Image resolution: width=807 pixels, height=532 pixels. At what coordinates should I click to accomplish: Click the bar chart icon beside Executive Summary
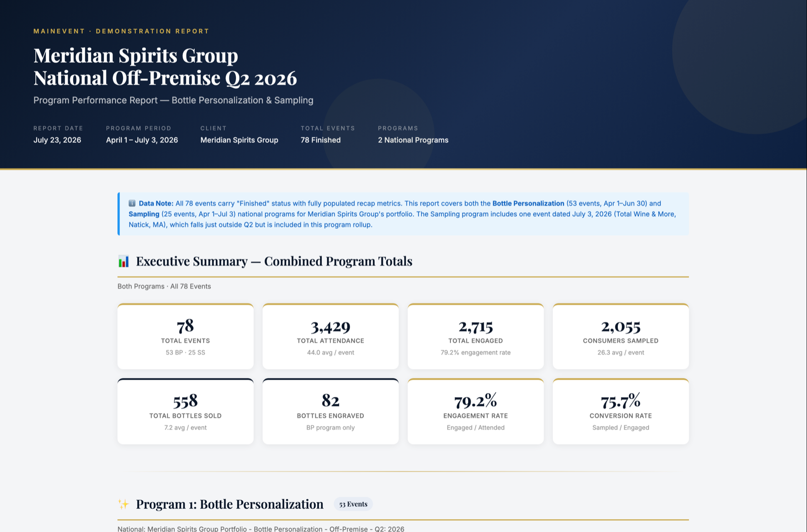tap(124, 261)
